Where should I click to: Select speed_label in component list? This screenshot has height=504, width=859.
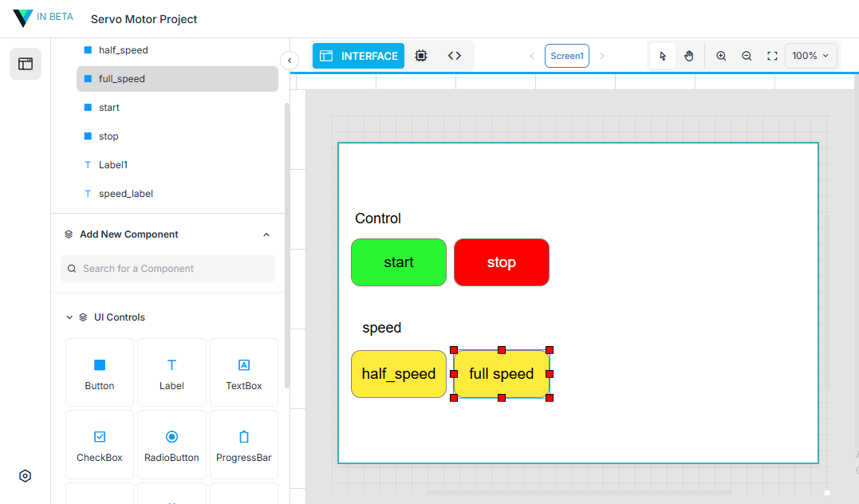click(177, 193)
